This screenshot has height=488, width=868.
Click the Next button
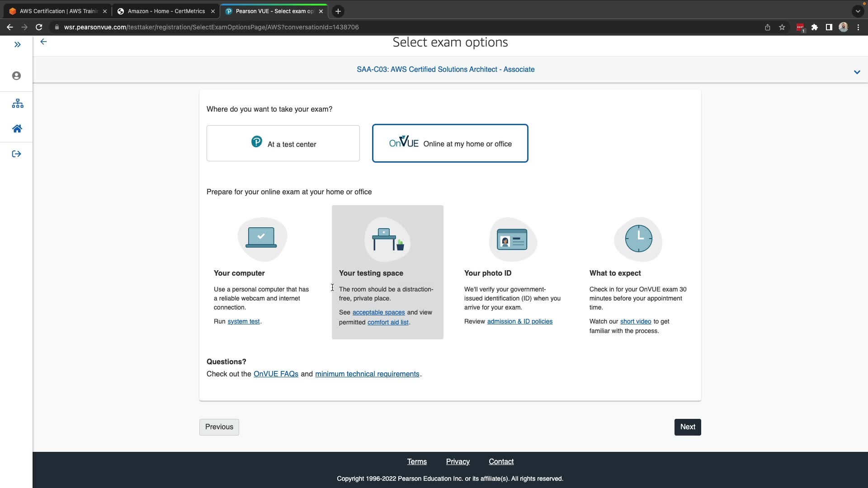coord(687,427)
